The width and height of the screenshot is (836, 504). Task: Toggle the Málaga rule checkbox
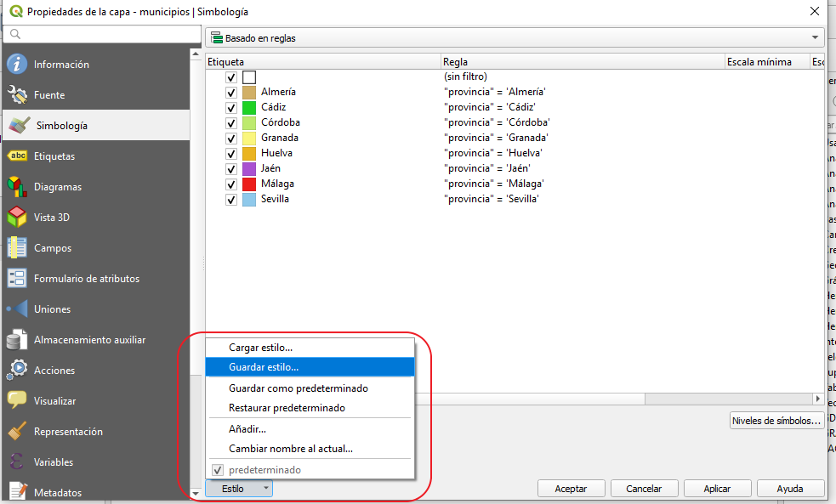(230, 184)
